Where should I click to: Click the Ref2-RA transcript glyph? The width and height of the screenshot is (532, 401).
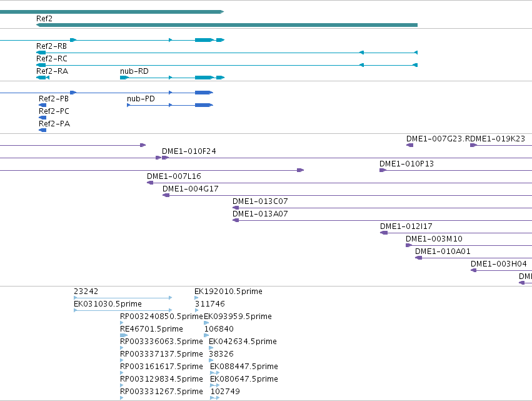point(43,78)
